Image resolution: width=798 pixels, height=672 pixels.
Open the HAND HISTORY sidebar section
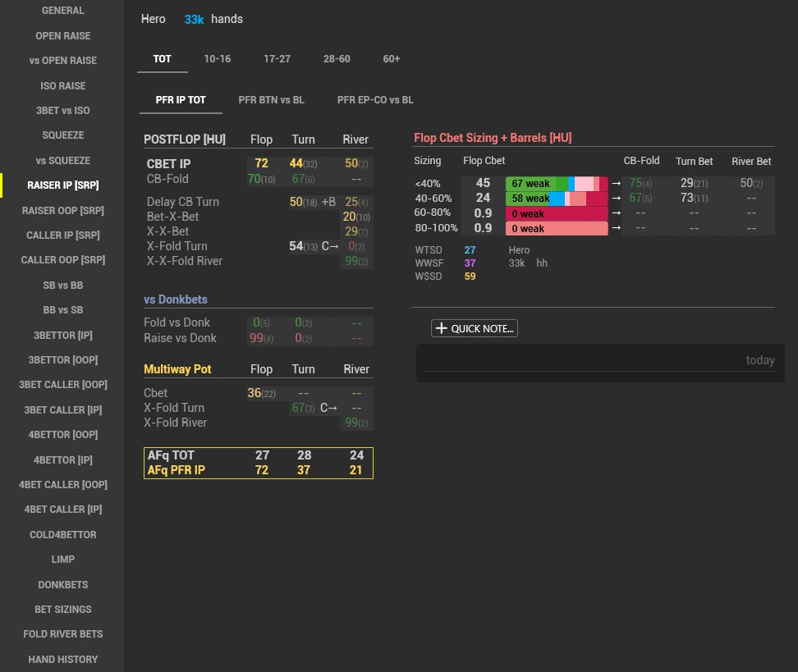click(x=62, y=659)
